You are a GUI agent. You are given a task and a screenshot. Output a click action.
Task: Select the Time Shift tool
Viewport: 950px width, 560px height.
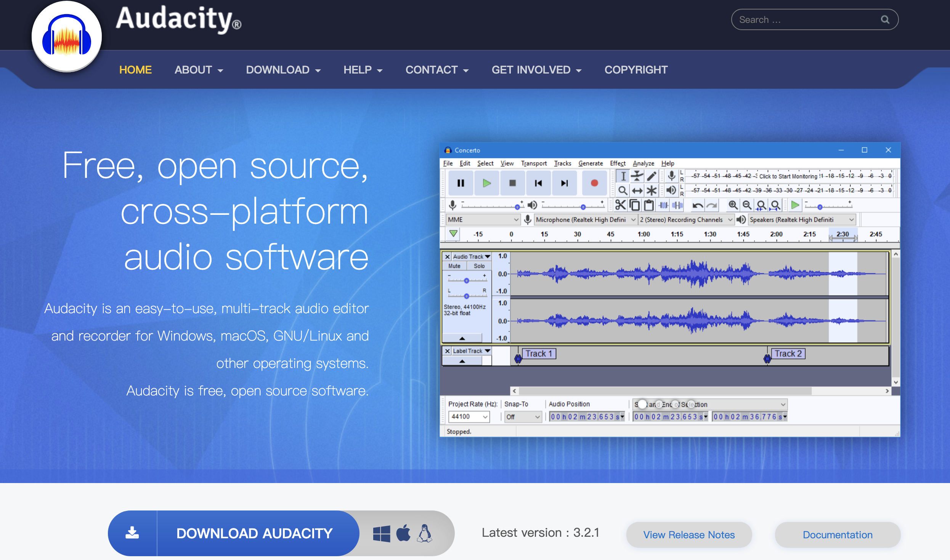coord(637,190)
